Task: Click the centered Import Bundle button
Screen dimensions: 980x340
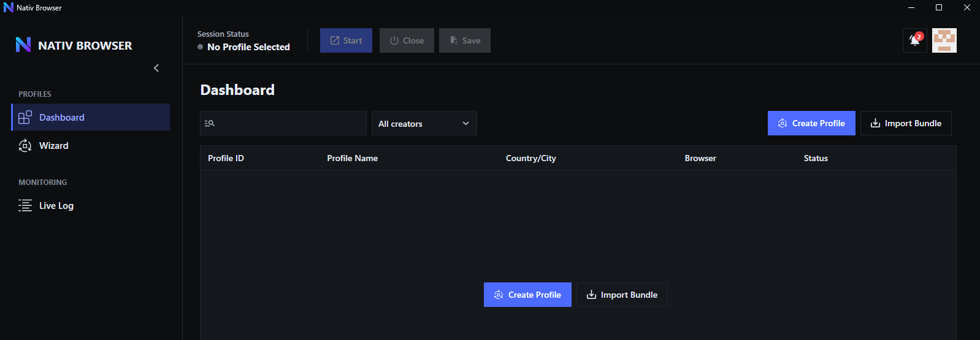Action: [622, 295]
